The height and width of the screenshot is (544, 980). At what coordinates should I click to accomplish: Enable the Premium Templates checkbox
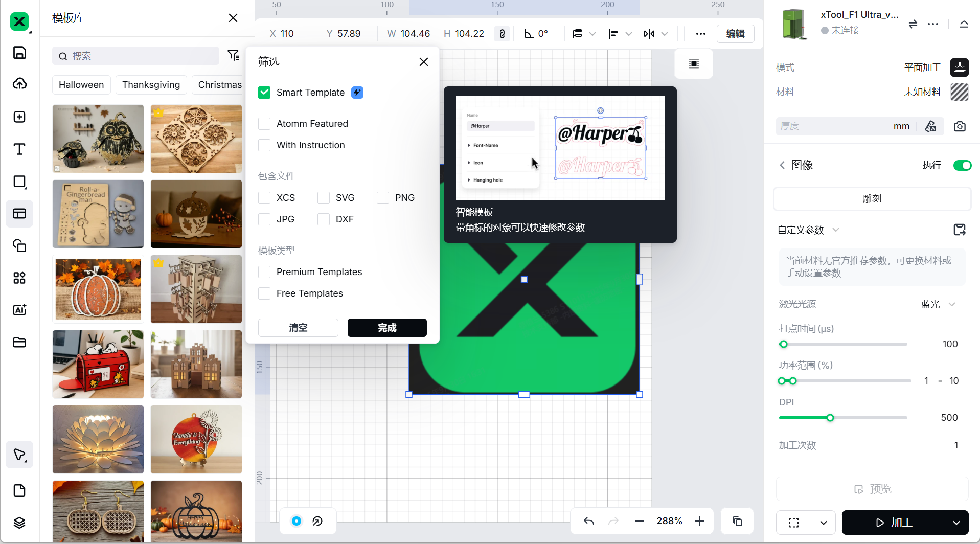264,272
